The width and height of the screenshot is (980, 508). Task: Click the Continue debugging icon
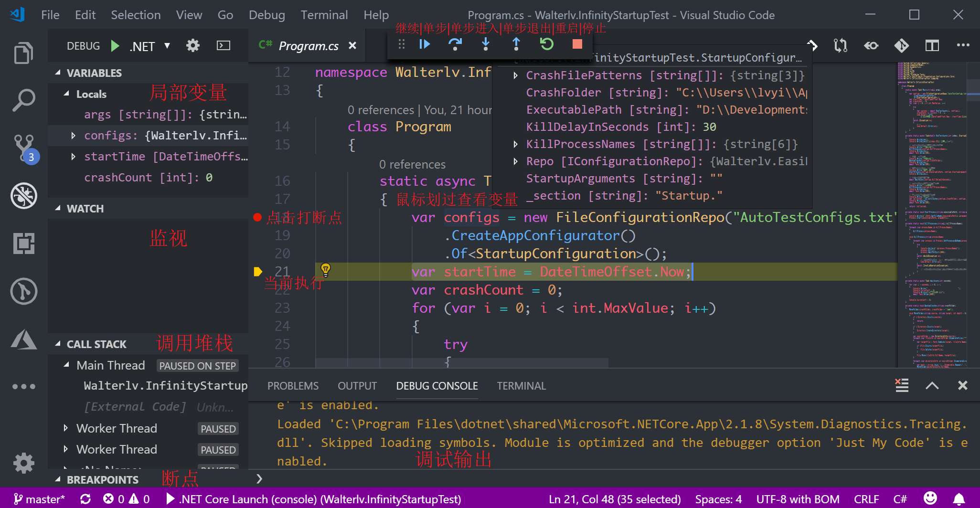click(425, 44)
